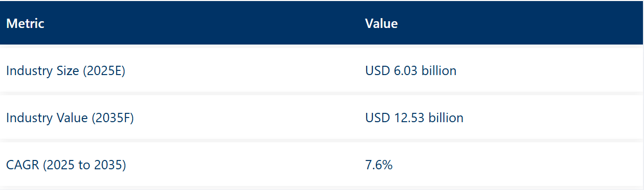Select the CAGR (2025 to 2035) cell
This screenshot has height=190, width=644.
[x=66, y=166]
